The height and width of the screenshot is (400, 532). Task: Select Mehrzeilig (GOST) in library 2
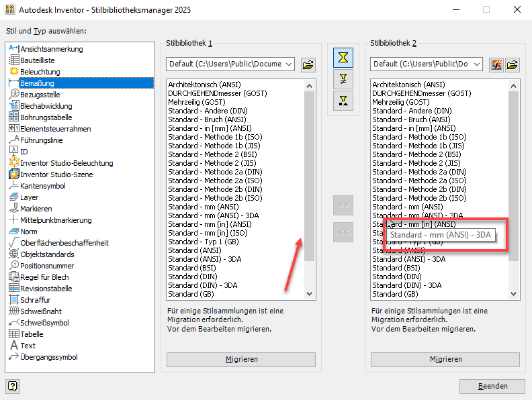click(401, 102)
